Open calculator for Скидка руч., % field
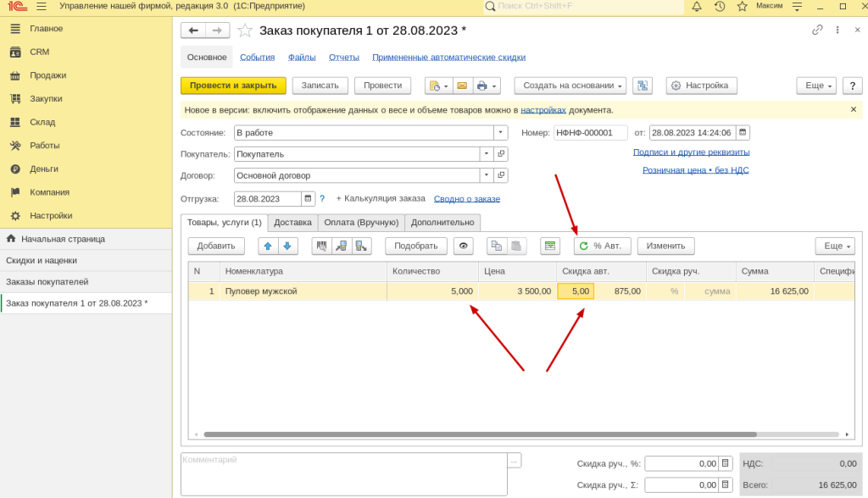Image resolution: width=868 pixels, height=498 pixels. tap(726, 463)
